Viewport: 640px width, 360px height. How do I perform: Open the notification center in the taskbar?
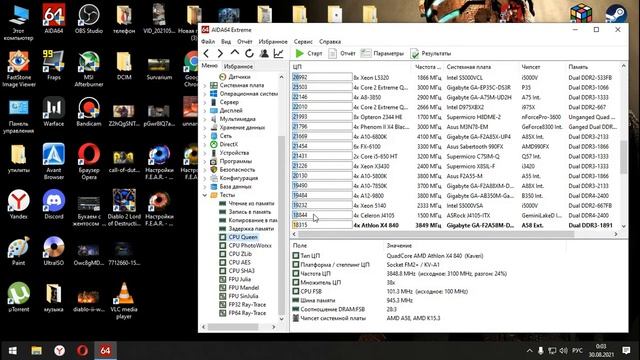tap(626, 351)
